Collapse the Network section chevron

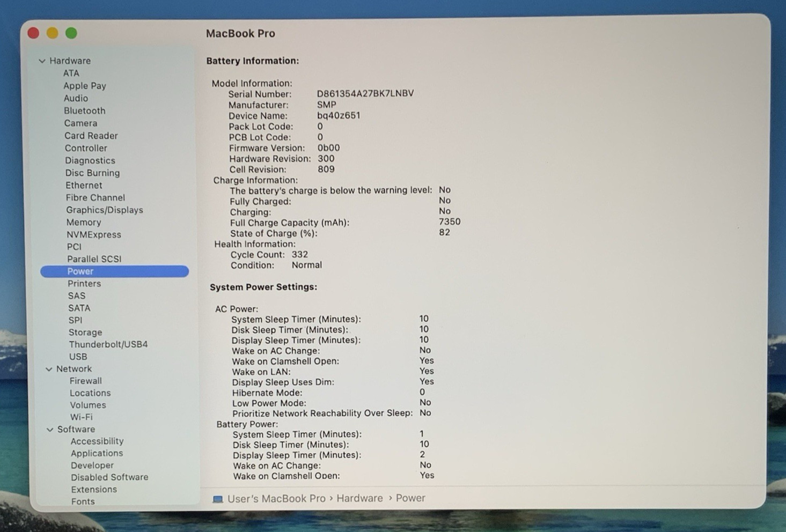click(49, 369)
